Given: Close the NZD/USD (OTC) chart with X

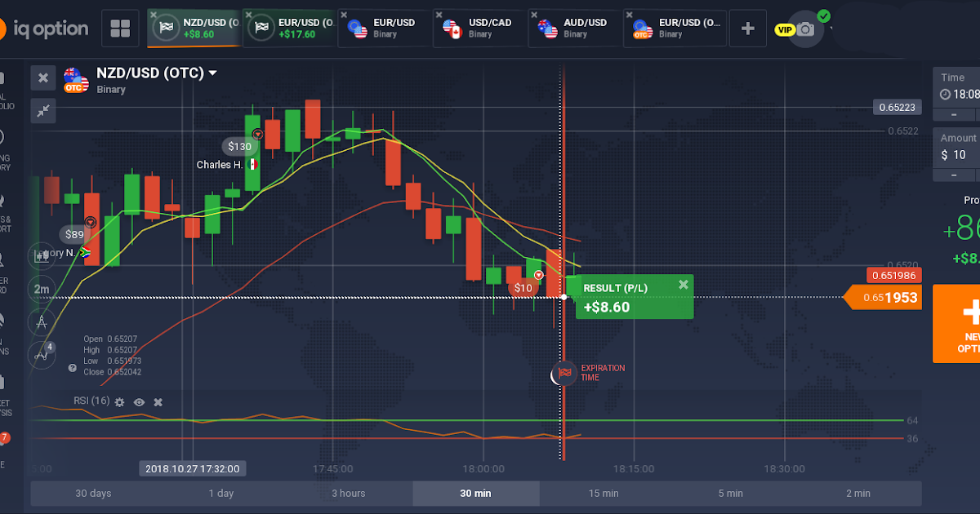Looking at the screenshot, I should pyautogui.click(x=43, y=78).
